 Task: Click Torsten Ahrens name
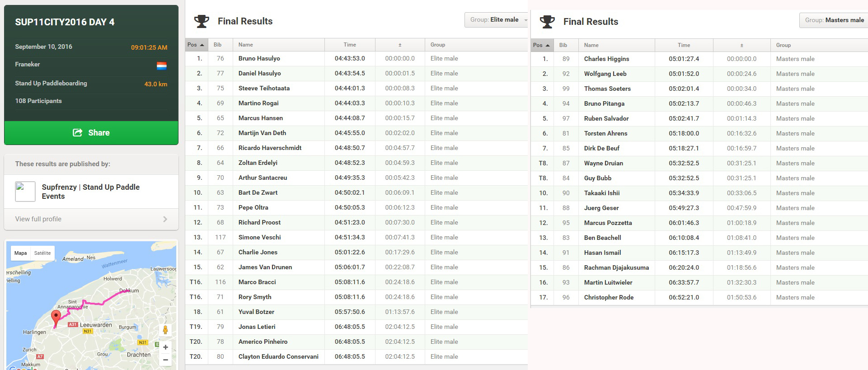pos(606,133)
